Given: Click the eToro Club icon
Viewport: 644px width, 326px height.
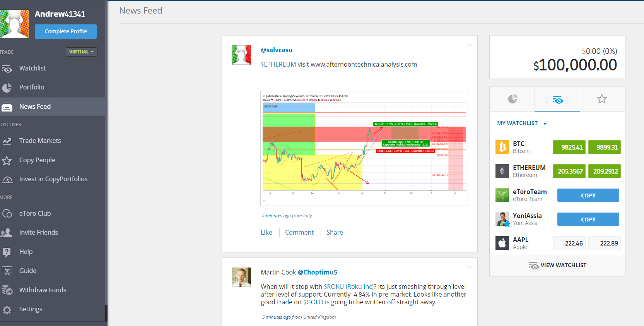Looking at the screenshot, I should click(x=7, y=213).
